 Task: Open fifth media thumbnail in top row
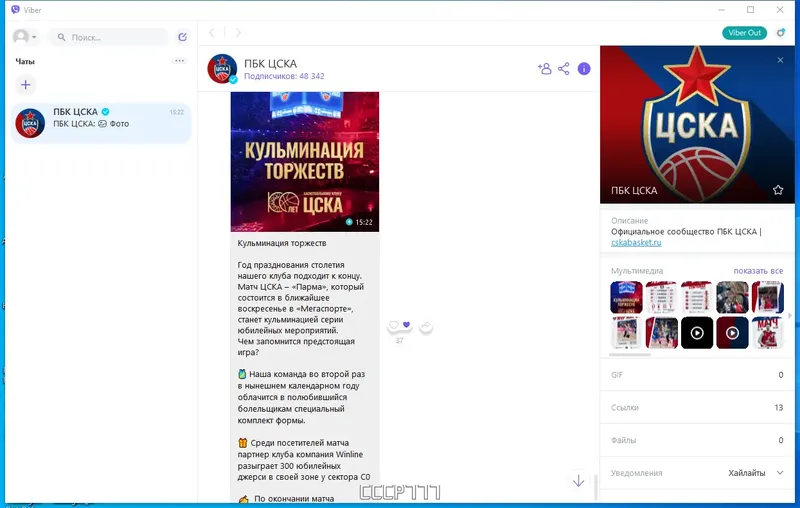click(767, 297)
